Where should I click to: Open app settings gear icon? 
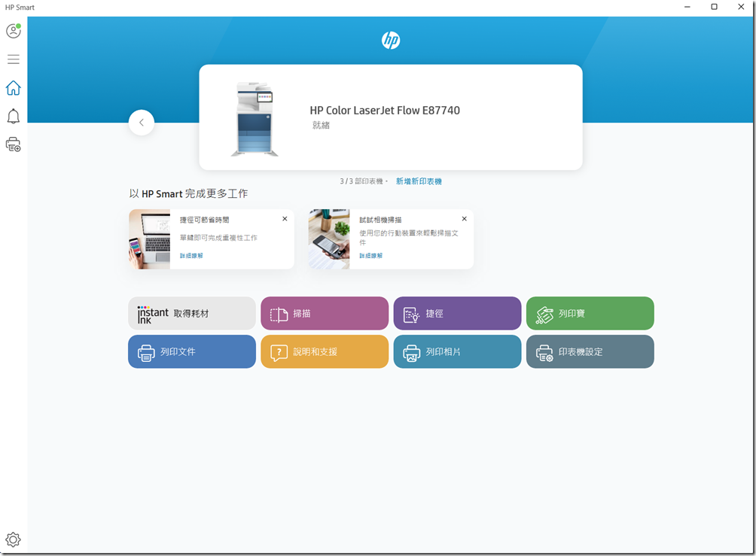13,539
